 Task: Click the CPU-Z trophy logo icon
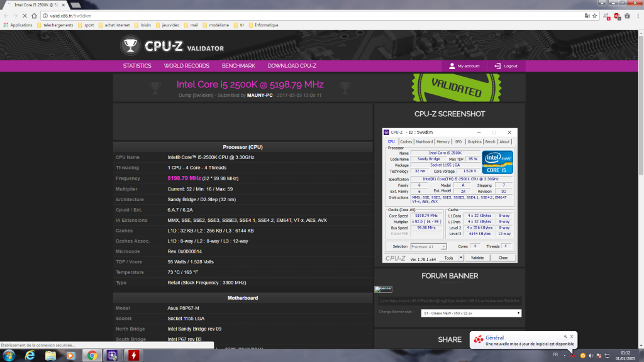pos(130,45)
